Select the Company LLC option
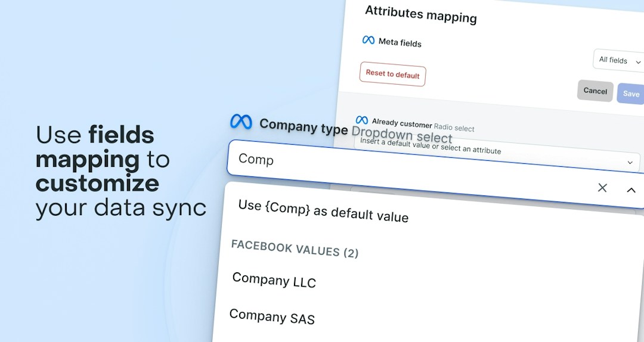The height and width of the screenshot is (342, 644). (274, 280)
